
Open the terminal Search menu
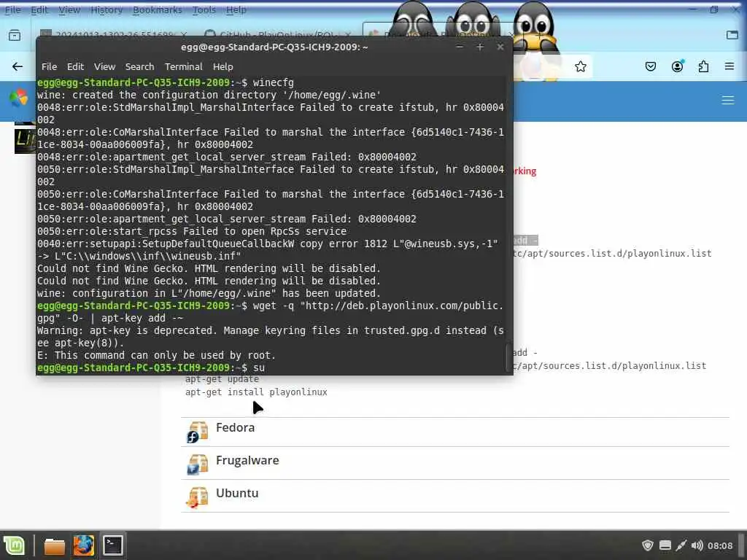[139, 66]
